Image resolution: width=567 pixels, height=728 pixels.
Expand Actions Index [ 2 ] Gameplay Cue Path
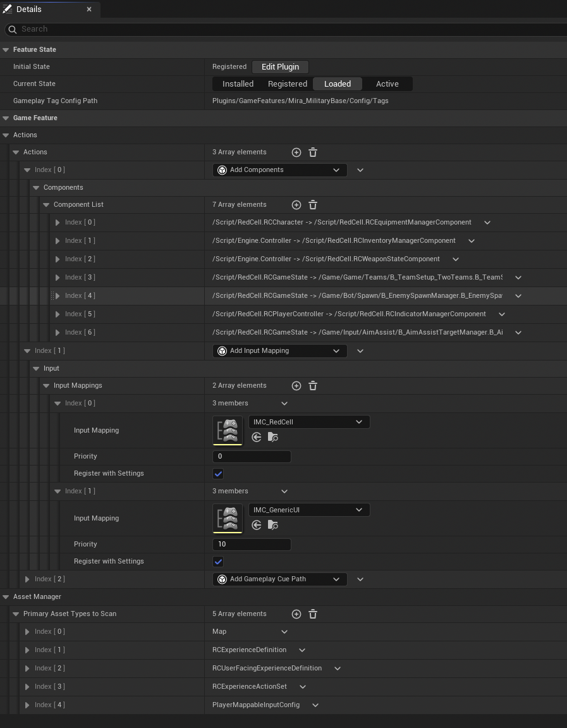tap(27, 579)
